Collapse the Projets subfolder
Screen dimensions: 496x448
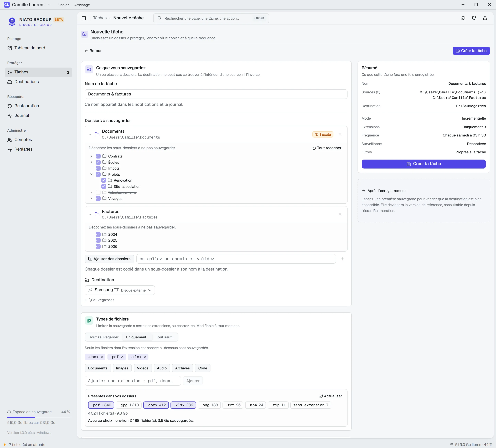pyautogui.click(x=91, y=174)
